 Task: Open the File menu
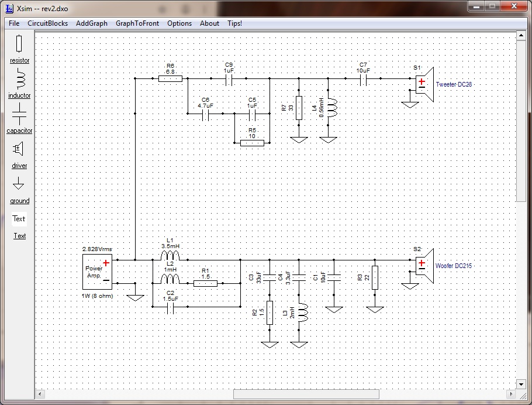click(x=14, y=23)
